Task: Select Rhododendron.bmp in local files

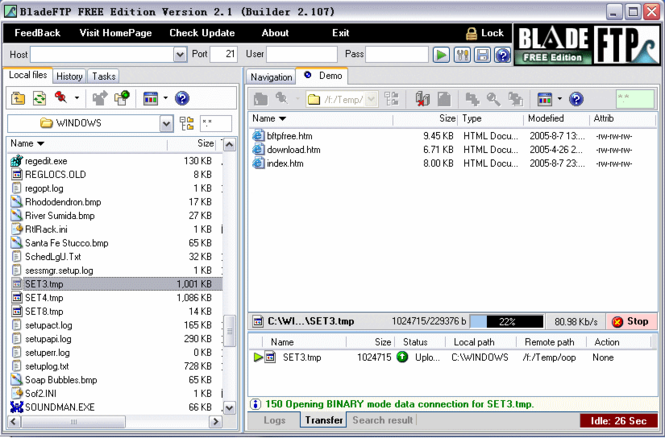Action: pos(115,202)
